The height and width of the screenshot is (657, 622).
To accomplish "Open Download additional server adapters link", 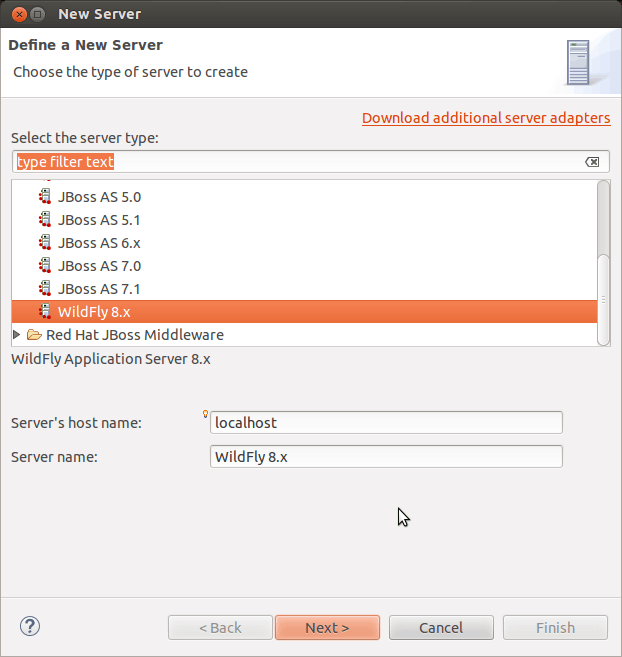I will [x=486, y=118].
